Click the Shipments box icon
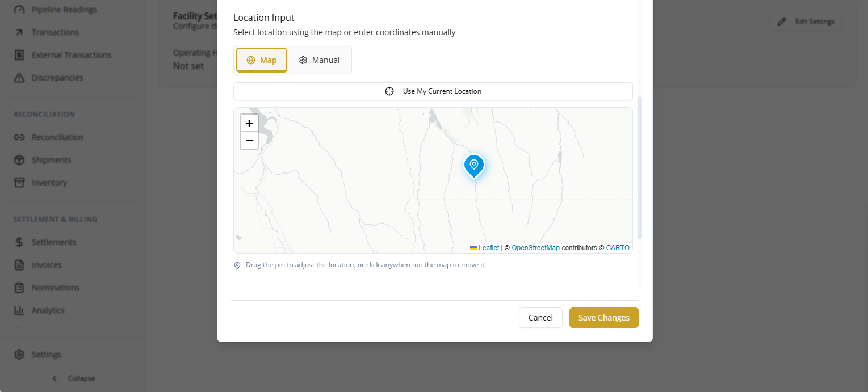The image size is (868, 392). tap(19, 160)
